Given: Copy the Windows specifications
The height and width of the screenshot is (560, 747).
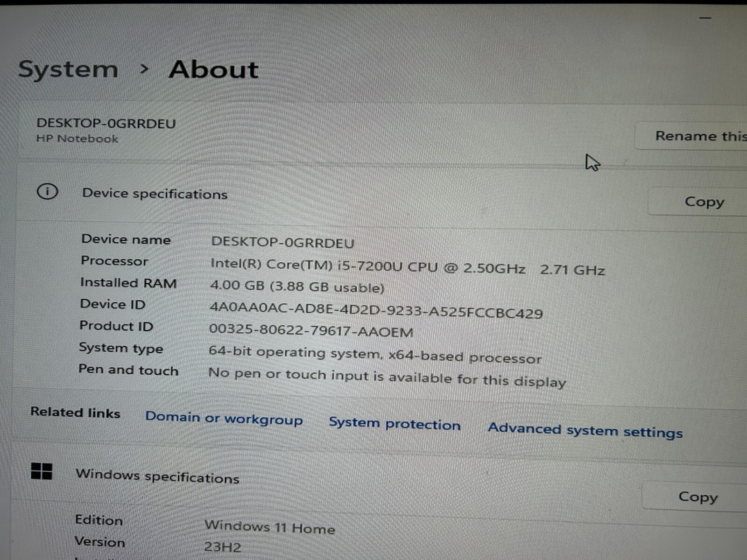Looking at the screenshot, I should [695, 497].
